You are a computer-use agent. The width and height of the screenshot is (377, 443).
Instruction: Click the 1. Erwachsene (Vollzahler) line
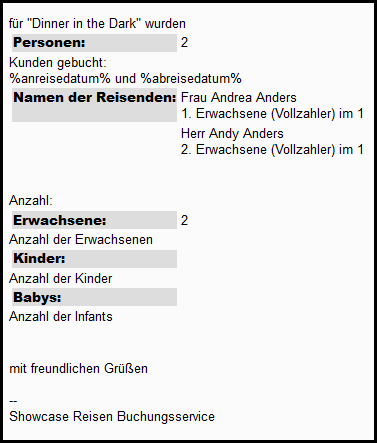tap(272, 114)
